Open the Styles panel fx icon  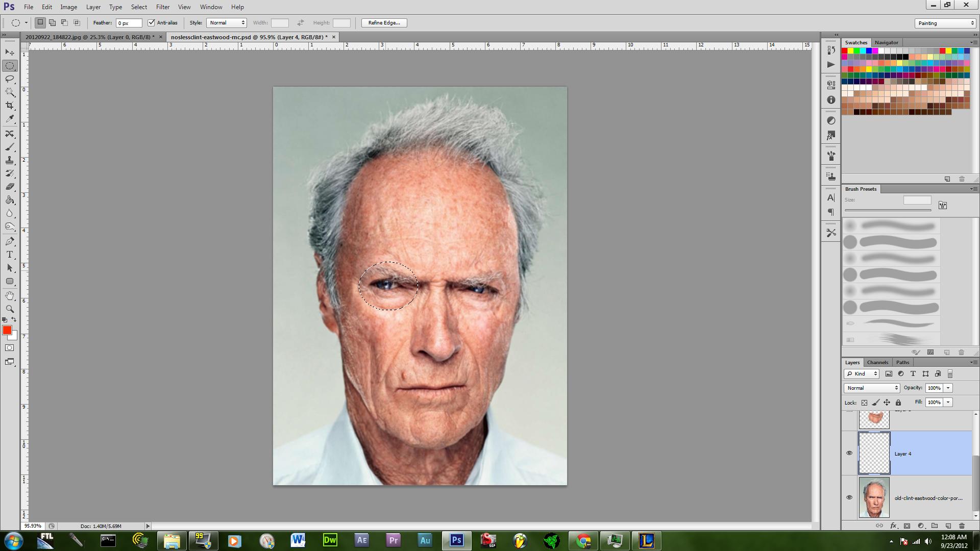tap(831, 136)
